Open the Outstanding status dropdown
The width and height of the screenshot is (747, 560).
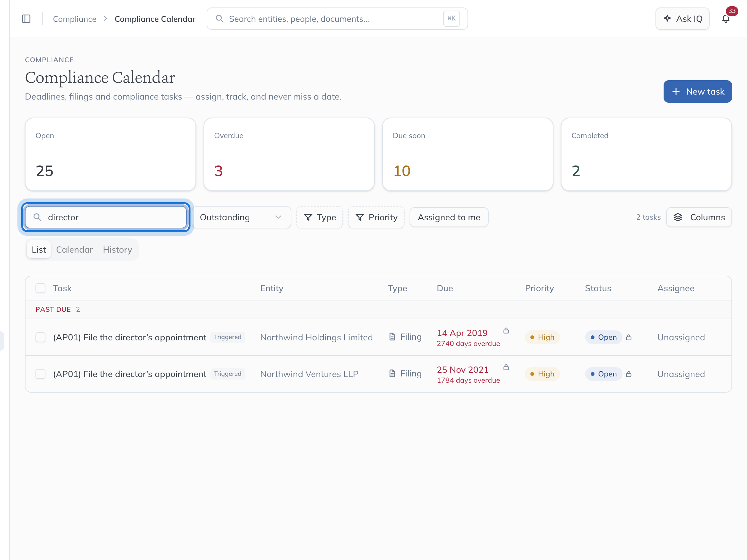click(241, 217)
